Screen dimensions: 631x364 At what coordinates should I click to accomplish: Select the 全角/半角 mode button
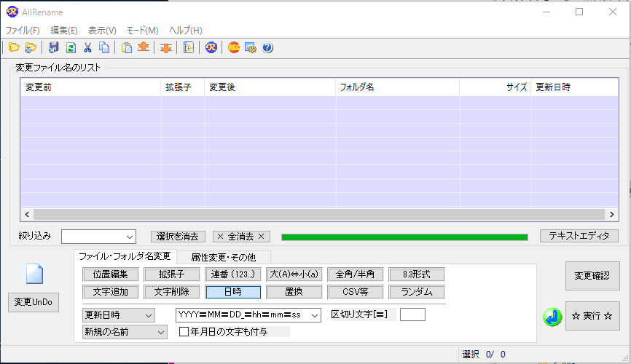click(356, 274)
